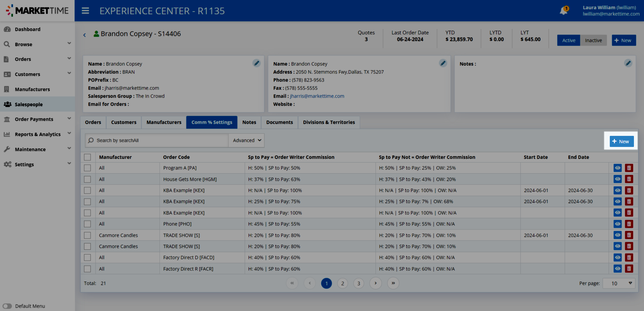Click New button in commission settings
The width and height of the screenshot is (644, 311).
621,142
